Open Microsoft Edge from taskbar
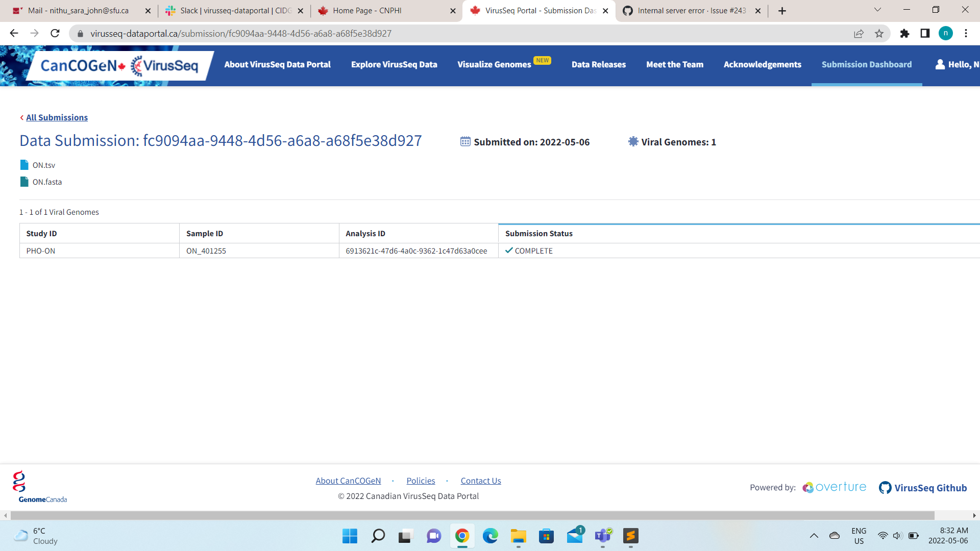This screenshot has width=980, height=551. pos(490,536)
